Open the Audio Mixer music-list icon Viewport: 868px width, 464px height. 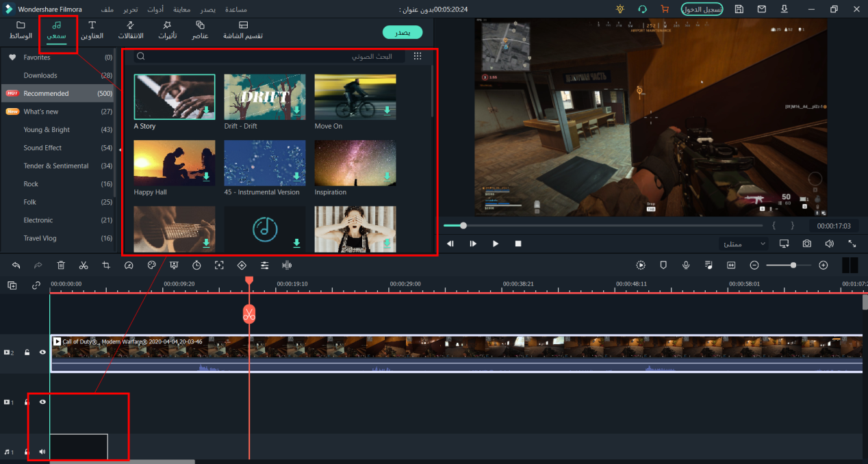click(709, 265)
